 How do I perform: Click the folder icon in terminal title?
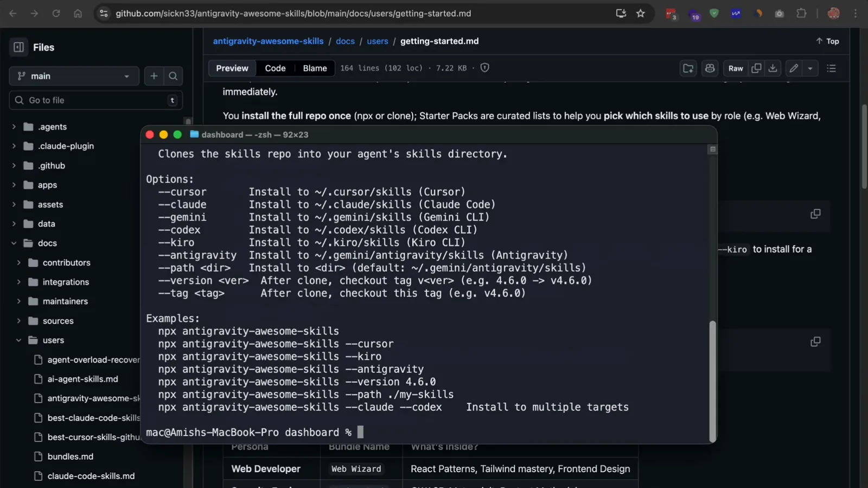pos(194,134)
